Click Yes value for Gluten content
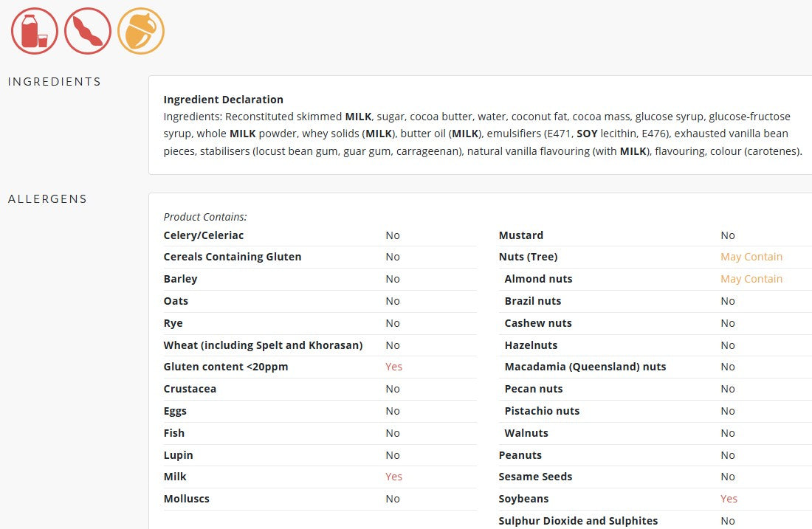Image resolution: width=812 pixels, height=529 pixels. pos(393,367)
